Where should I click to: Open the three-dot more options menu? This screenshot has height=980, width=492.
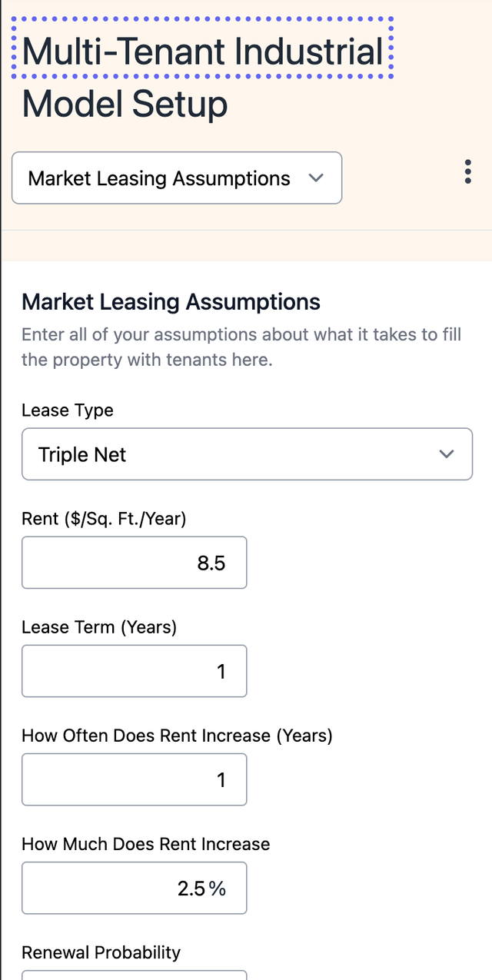[468, 171]
